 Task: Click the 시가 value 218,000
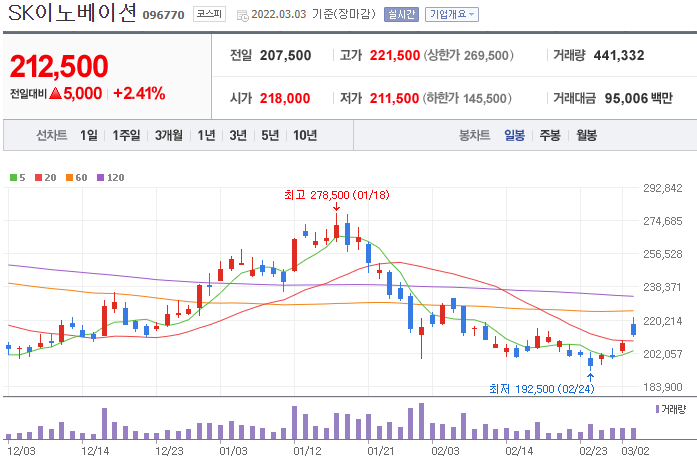285,98
